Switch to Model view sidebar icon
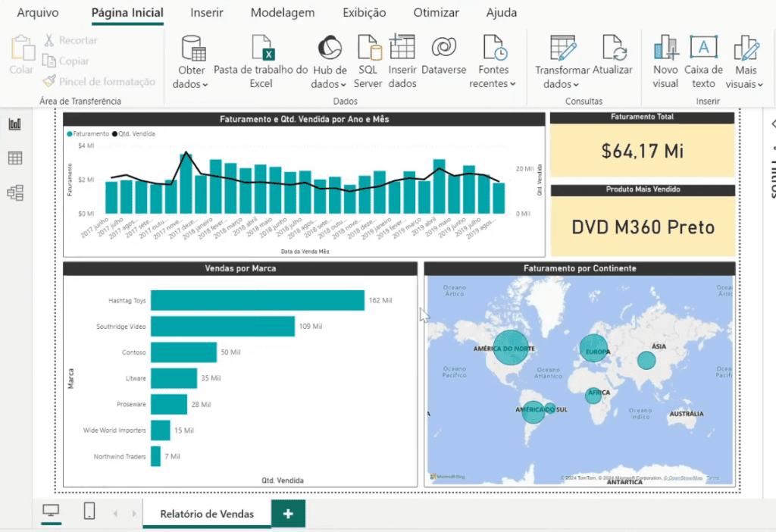The height and width of the screenshot is (532, 776). click(x=15, y=192)
